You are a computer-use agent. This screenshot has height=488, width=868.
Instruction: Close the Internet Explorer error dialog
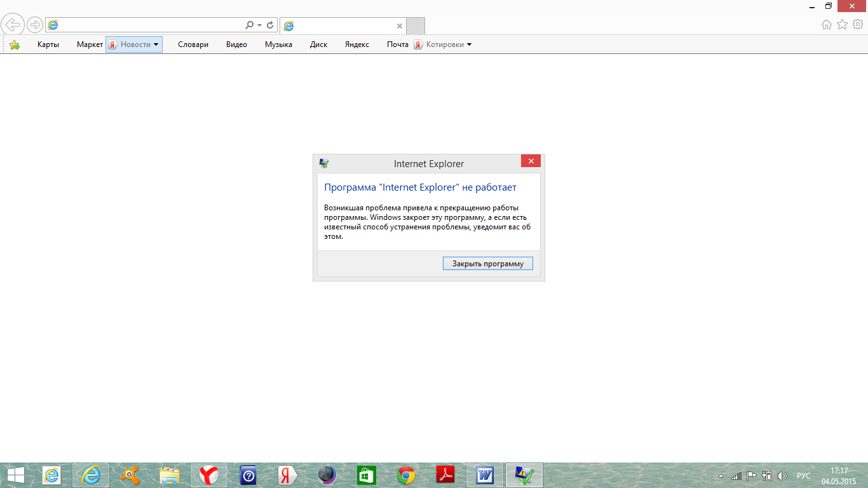coord(531,161)
